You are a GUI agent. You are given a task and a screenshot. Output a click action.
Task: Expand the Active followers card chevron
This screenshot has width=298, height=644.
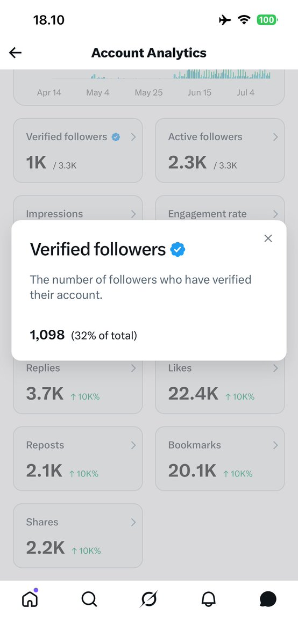pos(275,137)
